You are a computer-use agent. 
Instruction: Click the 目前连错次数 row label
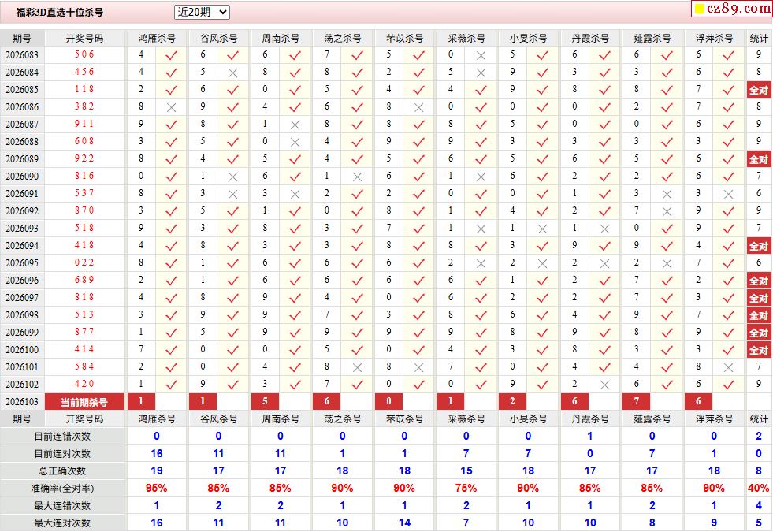coord(62,437)
